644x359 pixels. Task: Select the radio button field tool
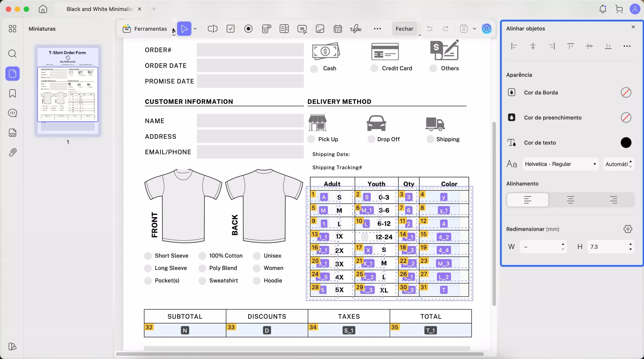click(248, 29)
